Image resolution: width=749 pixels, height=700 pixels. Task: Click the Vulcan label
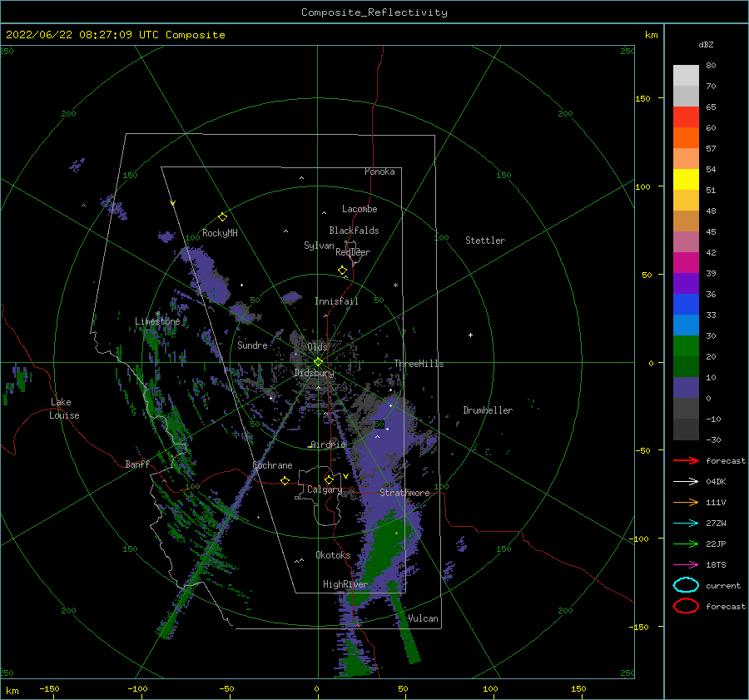pyautogui.click(x=423, y=618)
